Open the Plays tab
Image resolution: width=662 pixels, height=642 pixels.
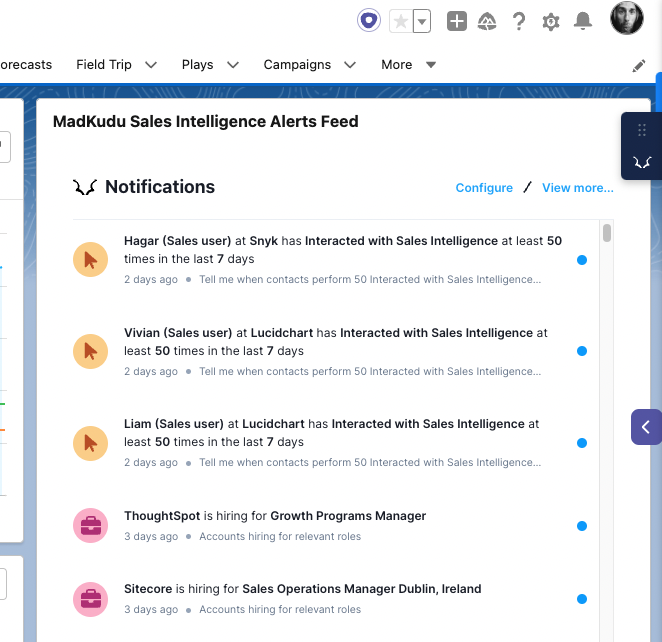[x=198, y=65]
